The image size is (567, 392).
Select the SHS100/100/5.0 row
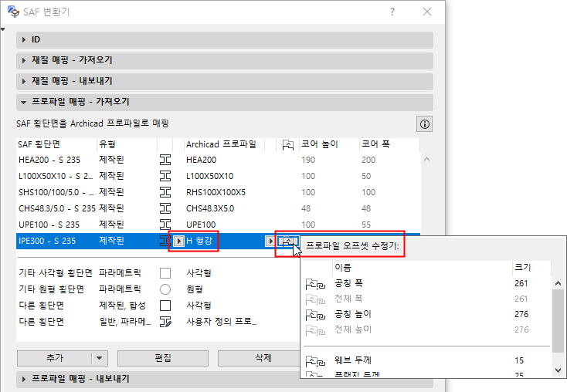(x=218, y=192)
